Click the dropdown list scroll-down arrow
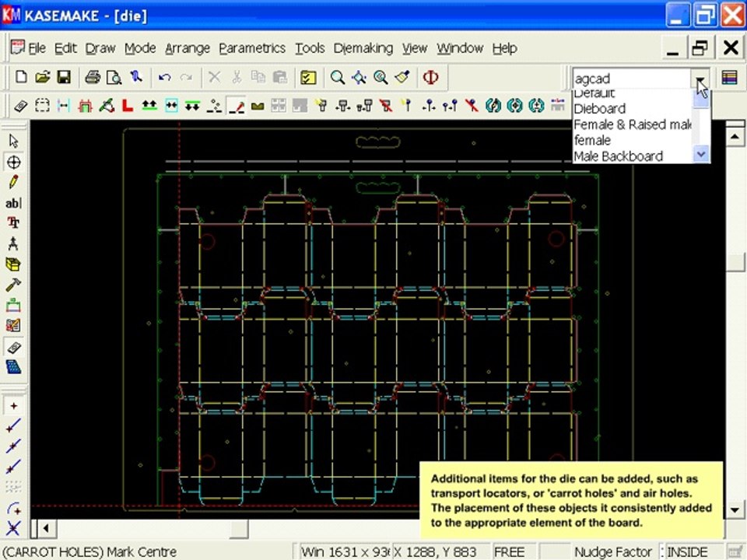 701,154
